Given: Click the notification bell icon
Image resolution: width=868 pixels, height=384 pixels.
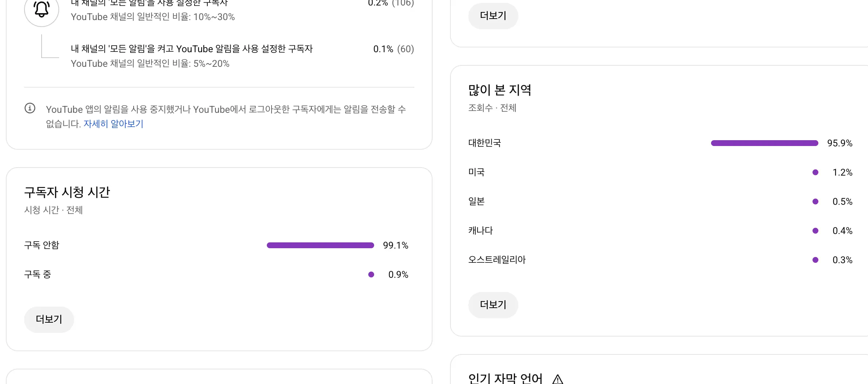Looking at the screenshot, I should coord(41,9).
